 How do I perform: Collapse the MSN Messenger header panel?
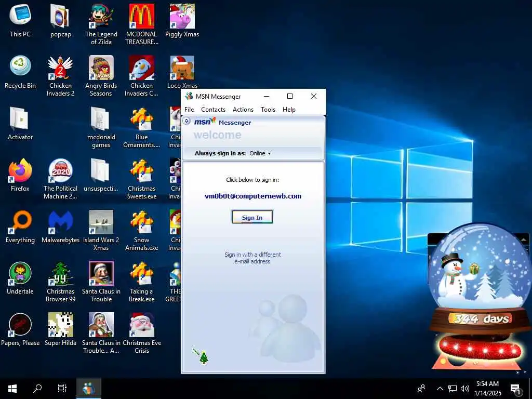(x=187, y=121)
